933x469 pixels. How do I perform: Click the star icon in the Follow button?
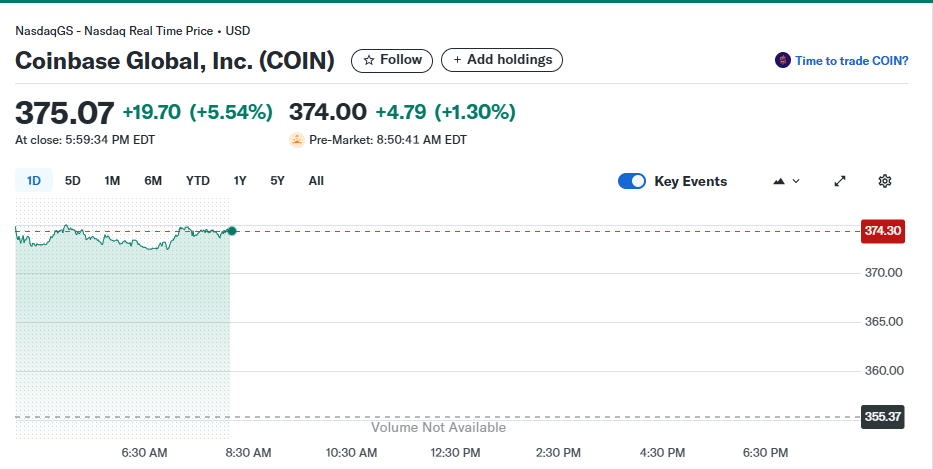pos(369,60)
